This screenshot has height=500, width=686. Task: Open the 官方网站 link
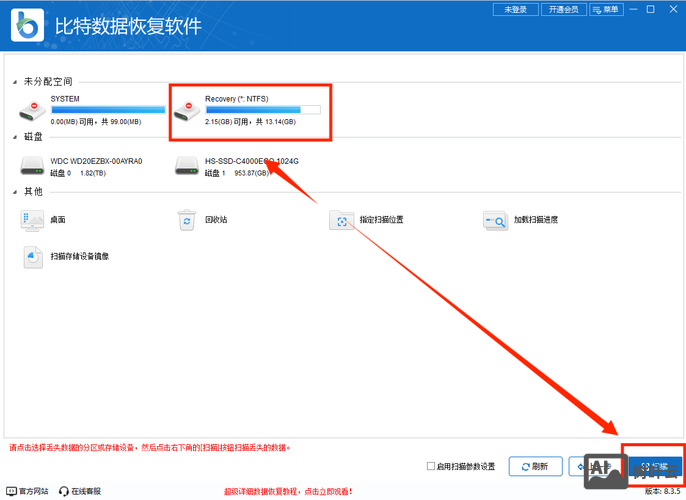[28, 491]
